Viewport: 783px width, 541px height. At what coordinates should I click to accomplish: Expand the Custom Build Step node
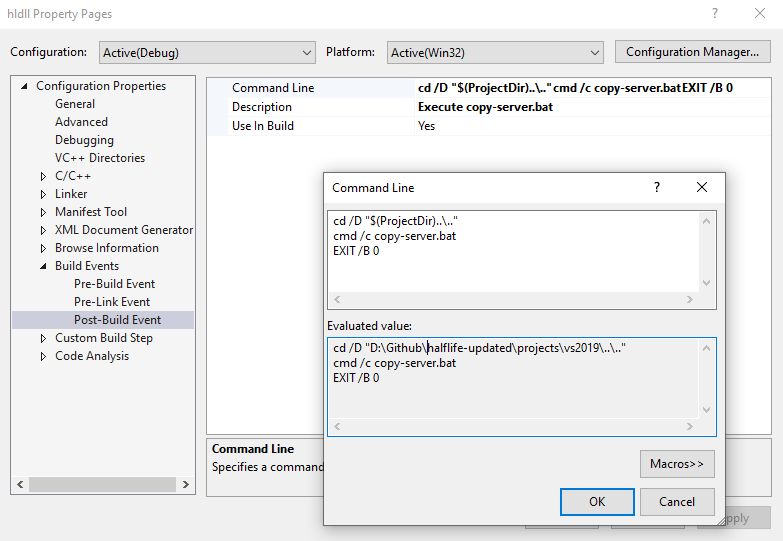(43, 338)
